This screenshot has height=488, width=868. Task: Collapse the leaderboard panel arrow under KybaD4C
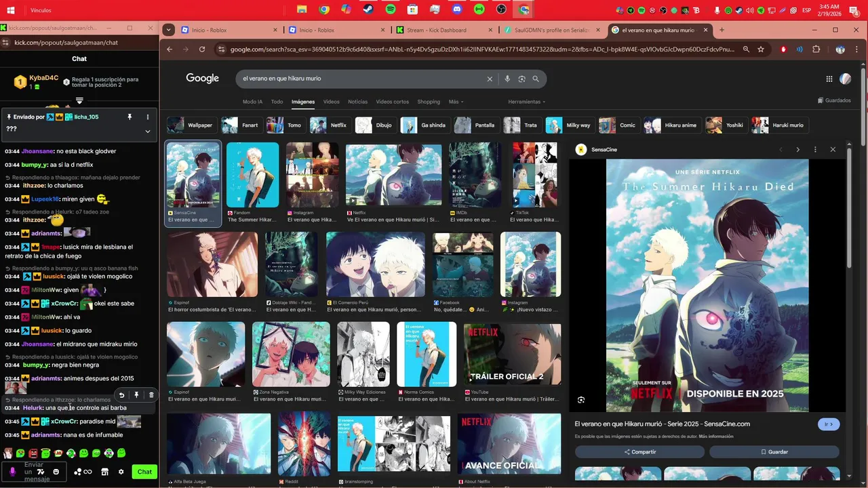[x=79, y=101]
